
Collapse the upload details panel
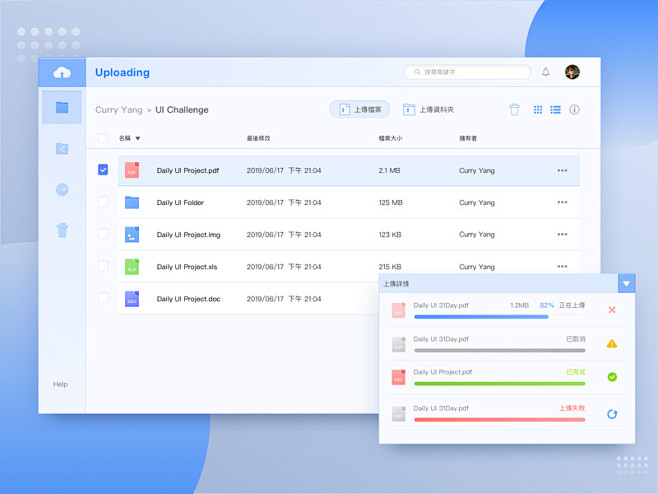627,284
